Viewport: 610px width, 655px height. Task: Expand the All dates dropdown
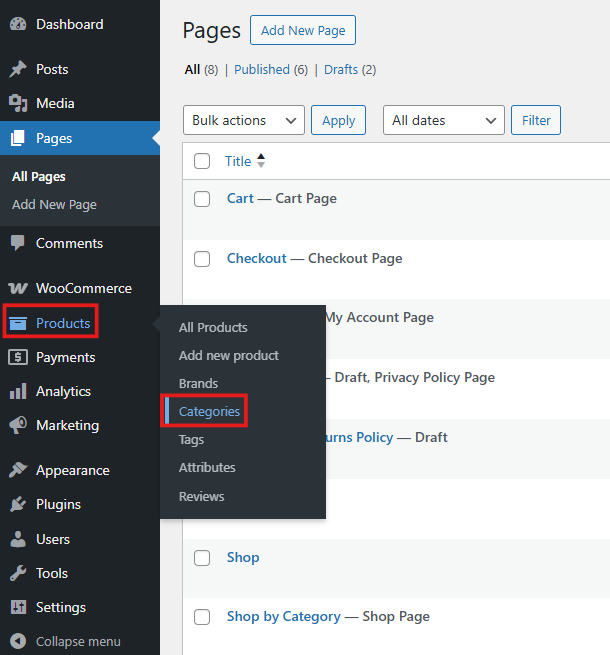[443, 121]
